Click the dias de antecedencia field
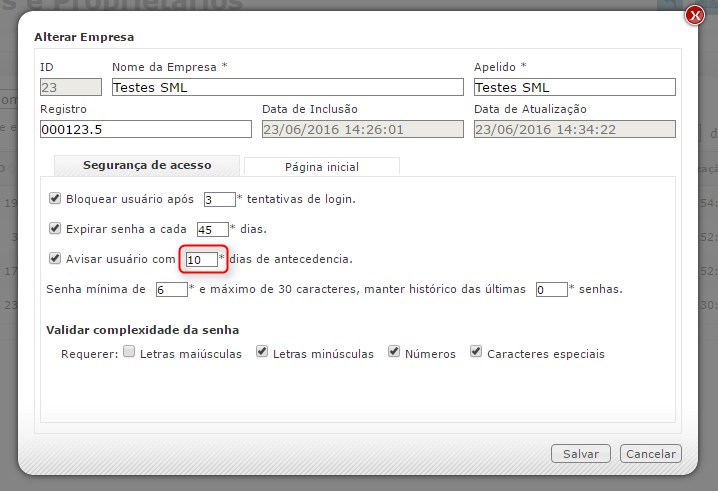 click(201, 260)
